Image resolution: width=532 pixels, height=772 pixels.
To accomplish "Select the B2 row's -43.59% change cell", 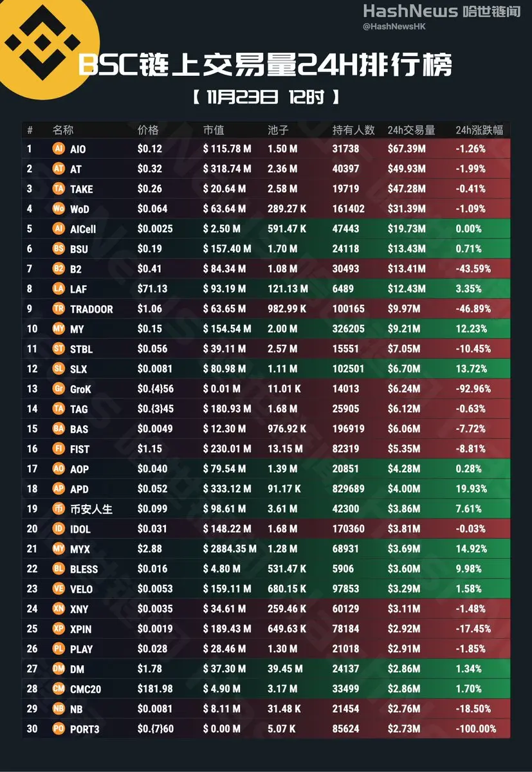I will (x=478, y=269).
